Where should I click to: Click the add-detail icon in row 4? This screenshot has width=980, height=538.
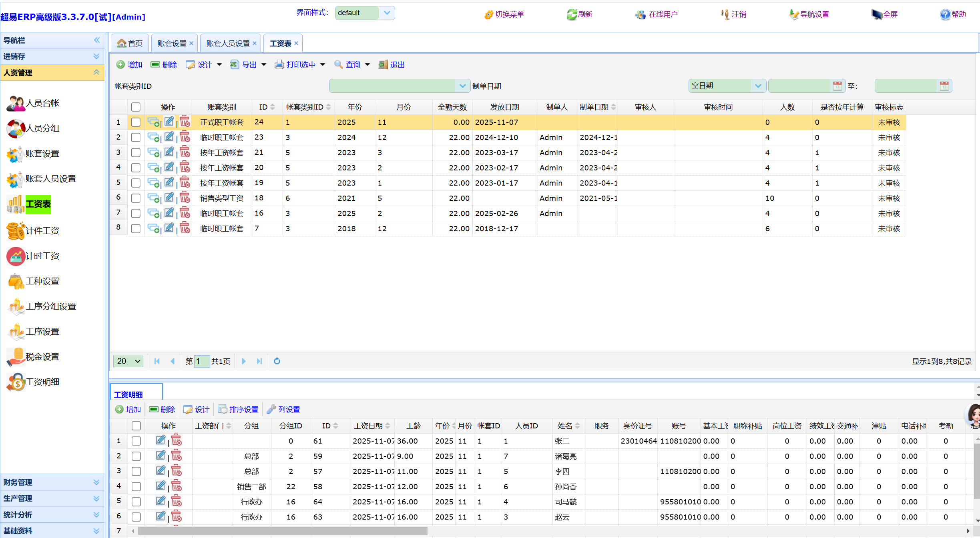click(x=153, y=168)
